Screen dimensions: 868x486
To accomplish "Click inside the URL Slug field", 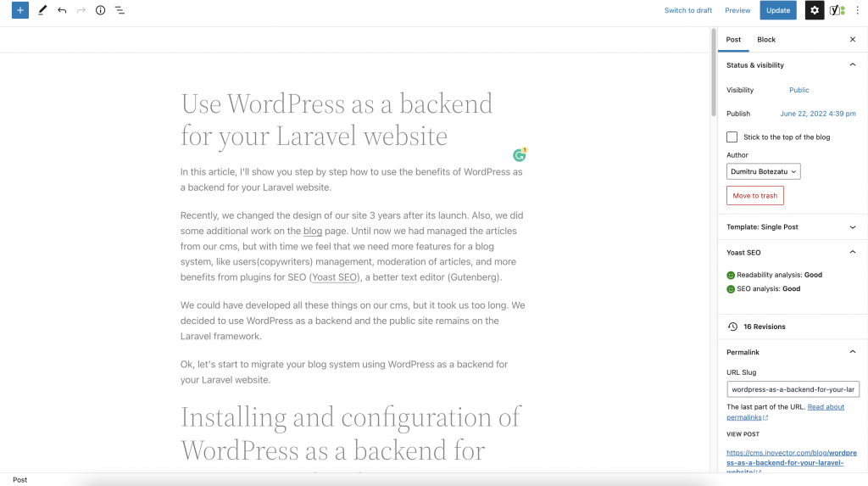I will click(x=793, y=389).
